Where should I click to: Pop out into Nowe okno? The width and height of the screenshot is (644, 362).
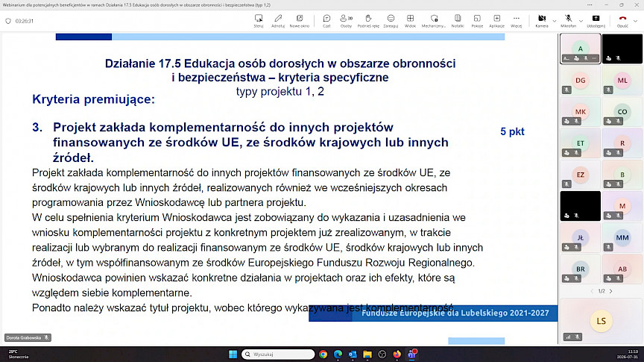(300, 21)
